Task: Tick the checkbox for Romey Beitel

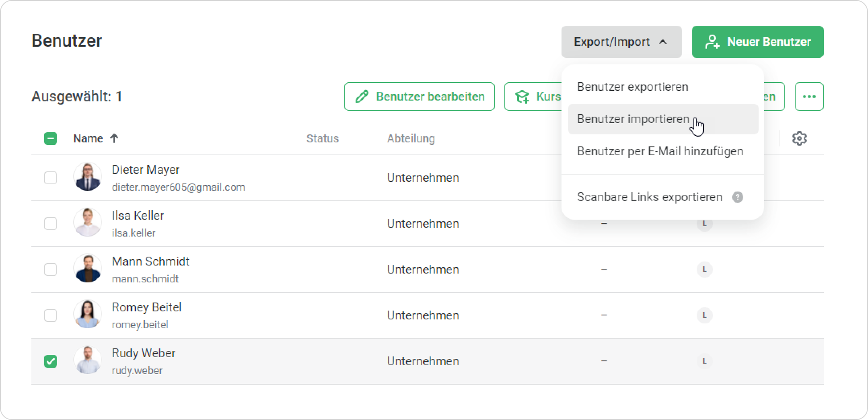Action: click(51, 315)
